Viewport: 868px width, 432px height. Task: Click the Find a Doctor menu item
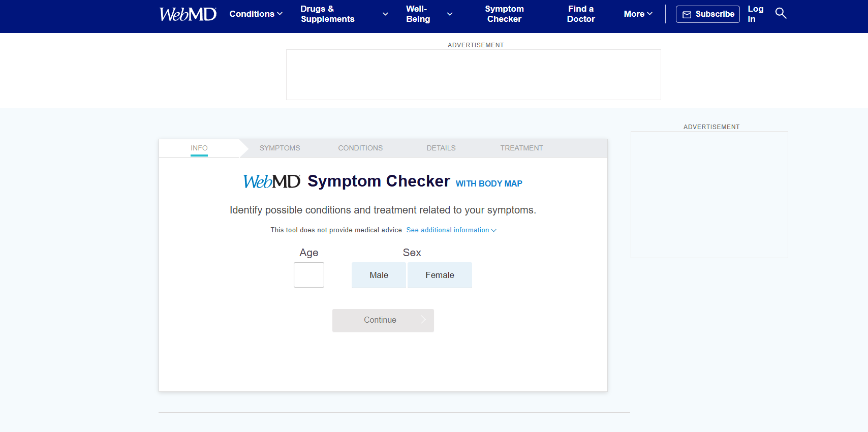580,14
